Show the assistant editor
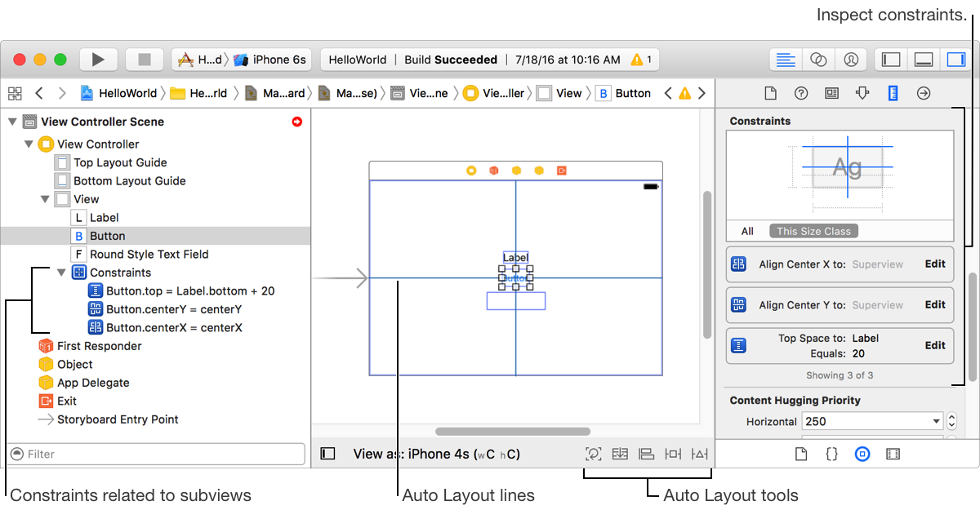The width and height of the screenshot is (980, 510). coord(818,60)
